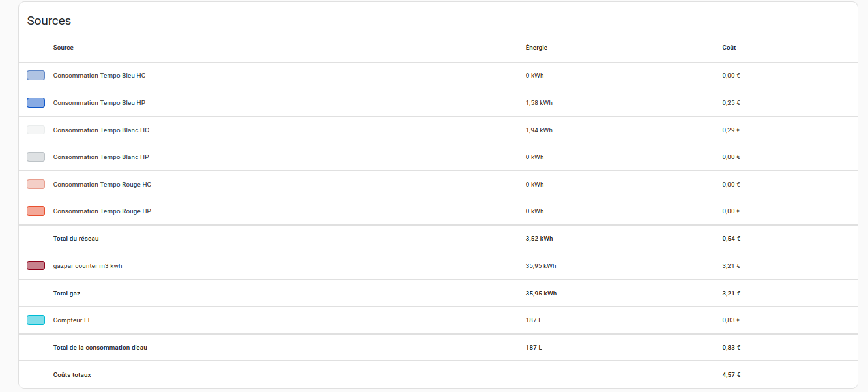This screenshot has height=392, width=868.
Task: Click the Tempo Rouge HP color swatch
Action: (36, 211)
